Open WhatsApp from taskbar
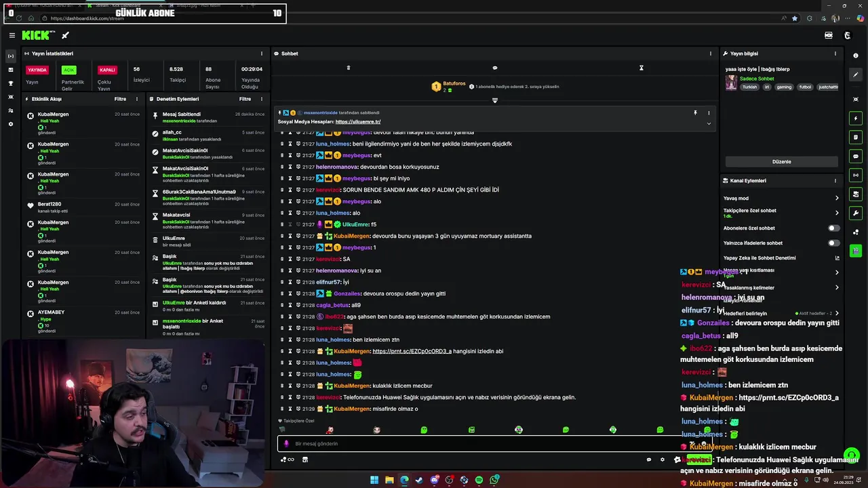 click(x=494, y=480)
